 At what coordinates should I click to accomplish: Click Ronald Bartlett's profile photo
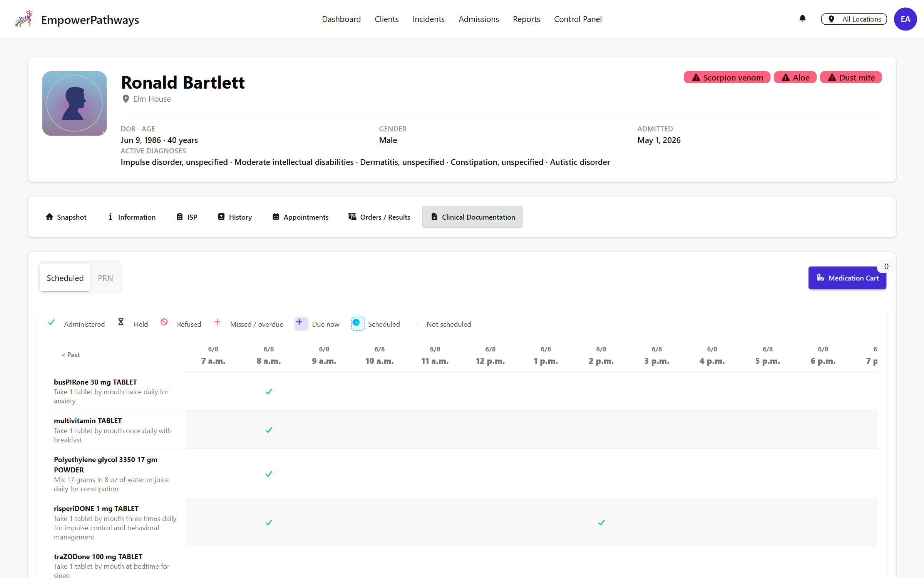(74, 103)
